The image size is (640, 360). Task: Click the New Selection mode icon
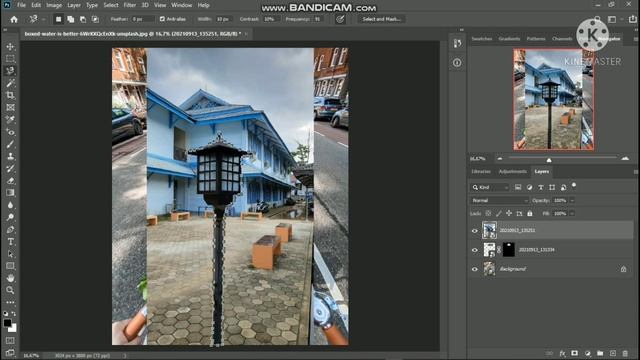(58, 19)
